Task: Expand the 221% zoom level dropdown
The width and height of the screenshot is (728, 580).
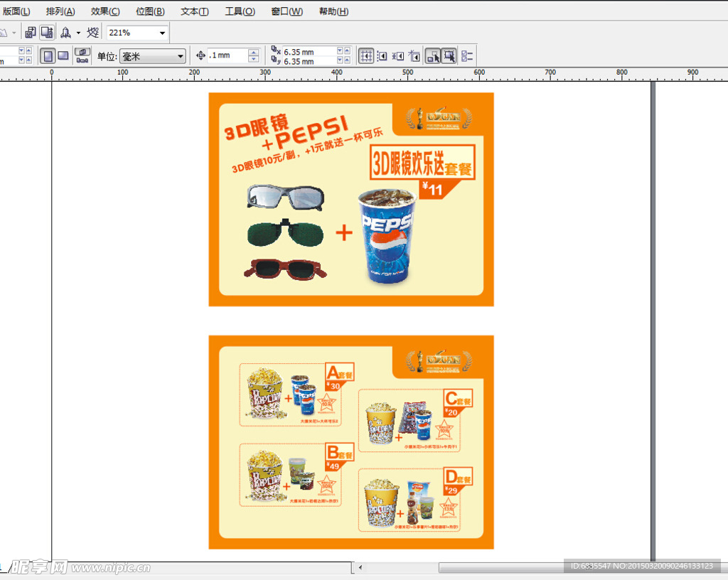Action: pyautogui.click(x=163, y=33)
